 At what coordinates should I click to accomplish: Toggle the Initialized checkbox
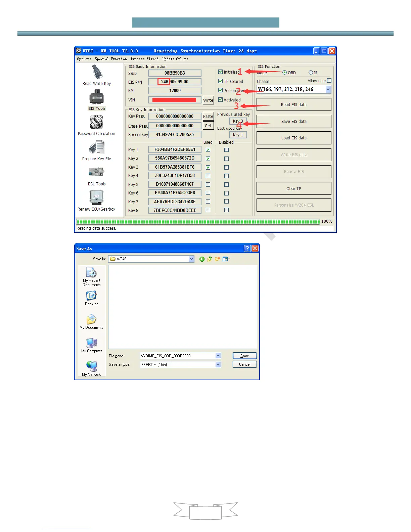click(x=220, y=72)
